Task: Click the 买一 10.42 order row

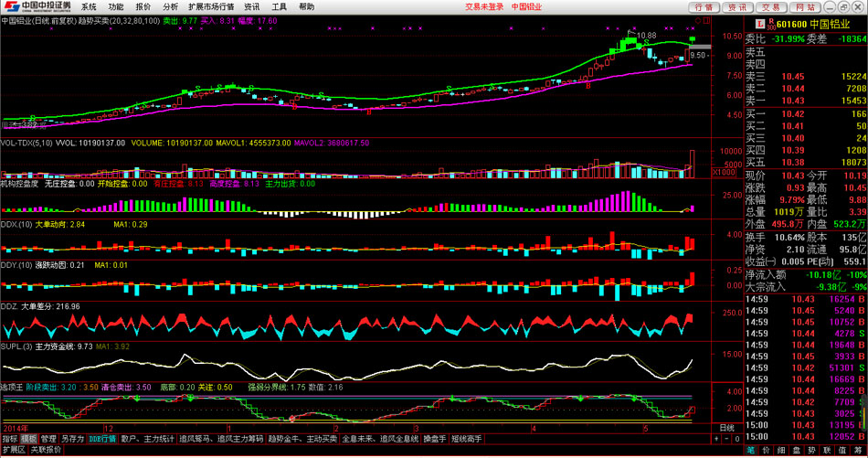Action: tap(806, 114)
